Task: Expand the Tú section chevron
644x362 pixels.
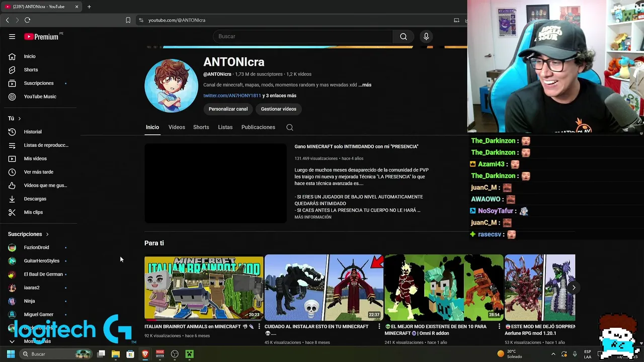Action: click(19, 119)
